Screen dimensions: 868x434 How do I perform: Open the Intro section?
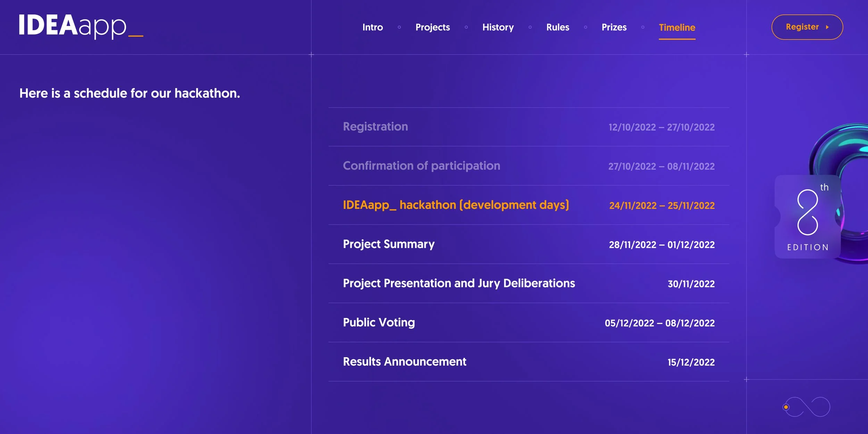[373, 27]
